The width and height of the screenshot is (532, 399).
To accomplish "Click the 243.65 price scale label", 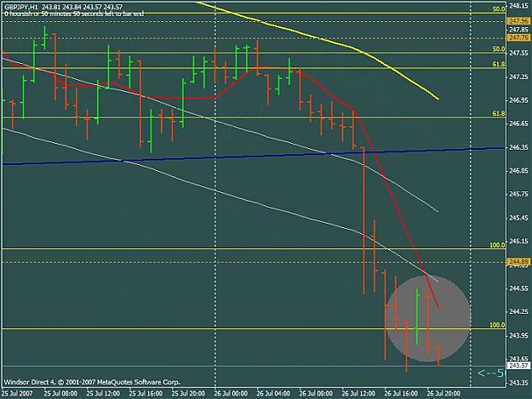I will coord(518,359).
